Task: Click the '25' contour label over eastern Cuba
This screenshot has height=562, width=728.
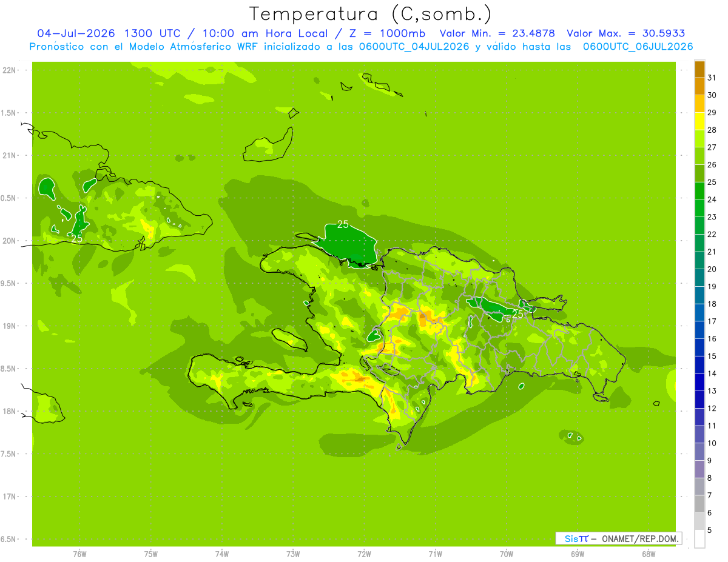Action: (x=76, y=239)
